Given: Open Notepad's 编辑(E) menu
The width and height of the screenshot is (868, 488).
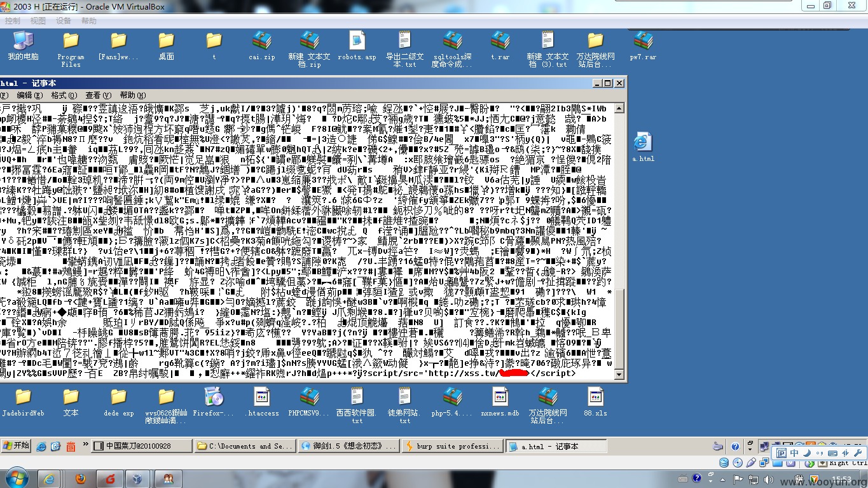Looking at the screenshot, I should point(29,95).
